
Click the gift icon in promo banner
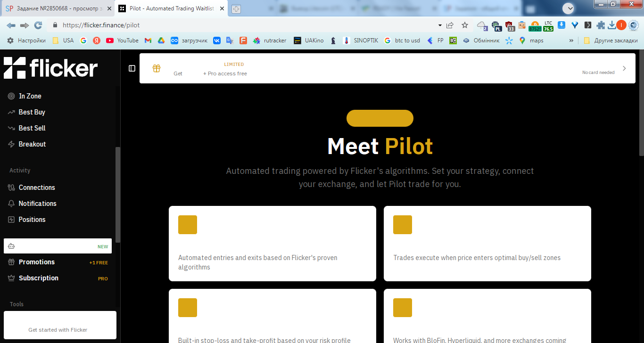(157, 68)
